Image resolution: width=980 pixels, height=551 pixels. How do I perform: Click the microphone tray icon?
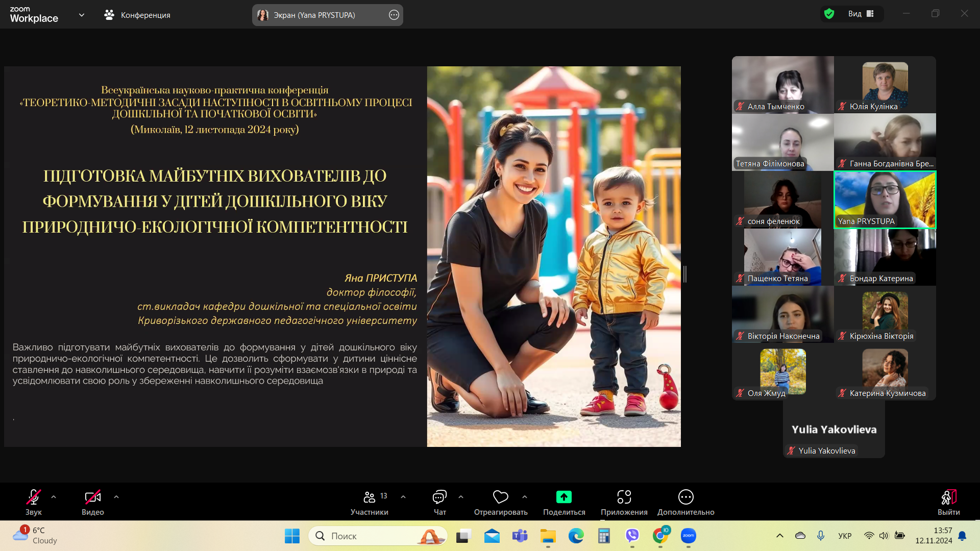821,536
